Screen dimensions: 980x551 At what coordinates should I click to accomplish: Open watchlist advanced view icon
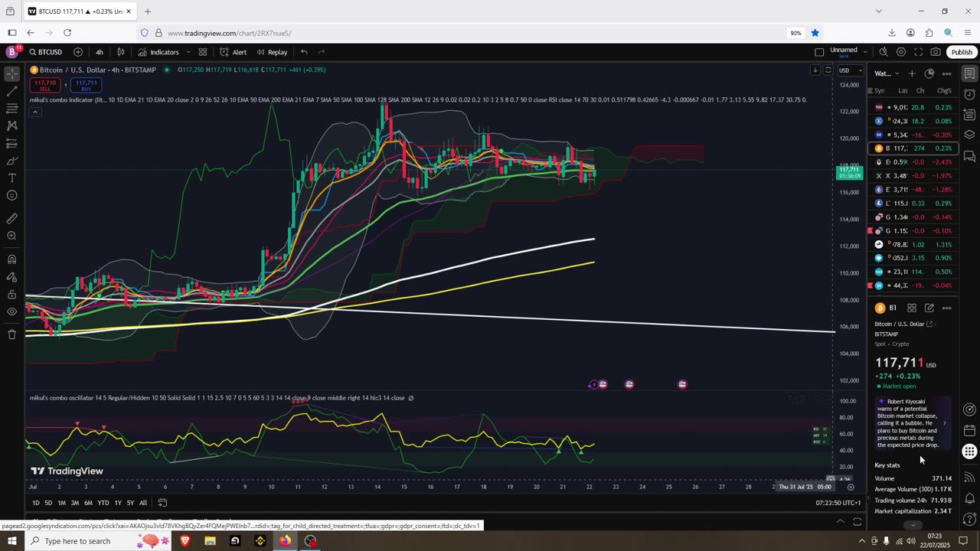point(929,73)
